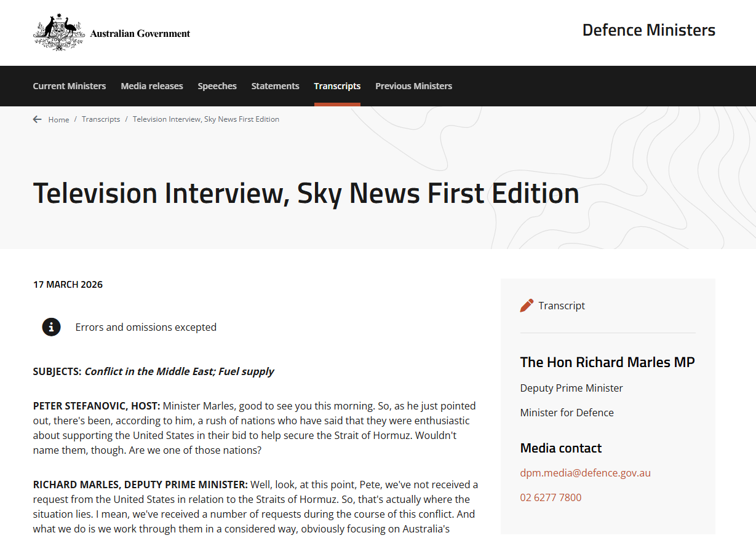756x538 pixels.
Task: Click the back arrow in the breadcrumb
Action: tap(38, 119)
